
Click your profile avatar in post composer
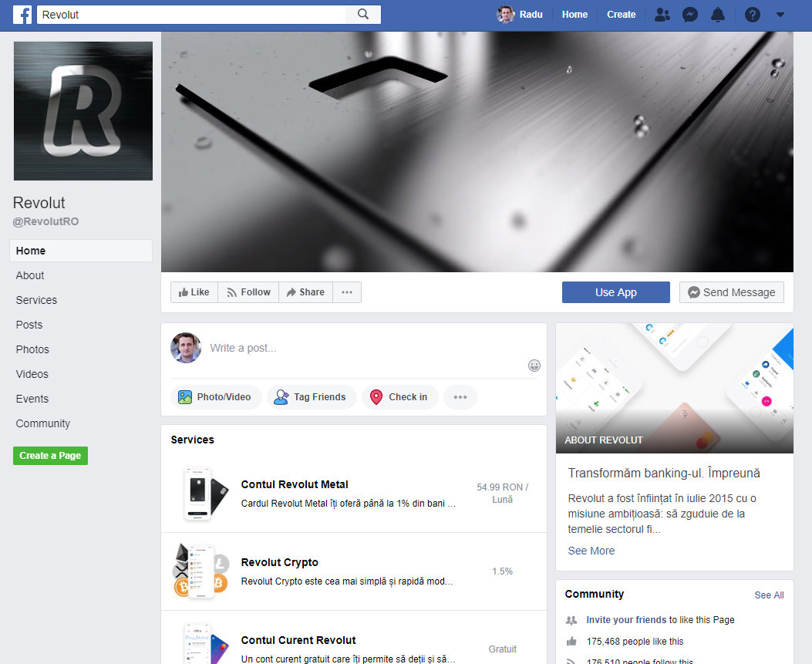click(x=186, y=348)
